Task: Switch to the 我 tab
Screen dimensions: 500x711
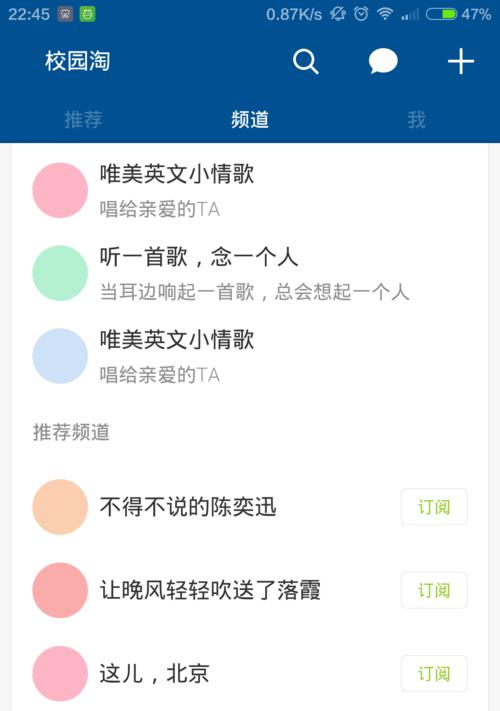Action: [x=416, y=119]
